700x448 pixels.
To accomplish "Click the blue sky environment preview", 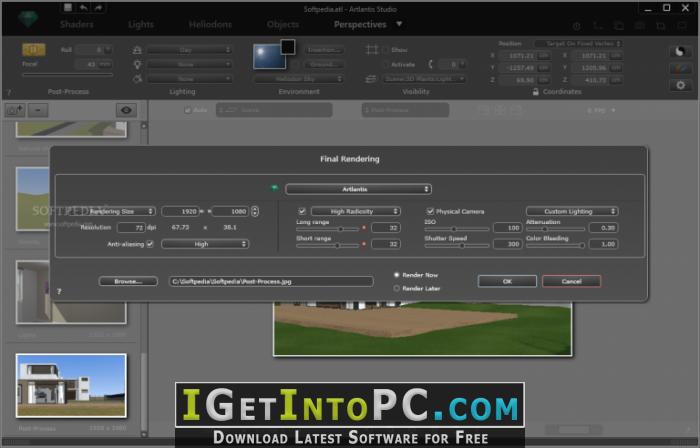I will [x=269, y=57].
